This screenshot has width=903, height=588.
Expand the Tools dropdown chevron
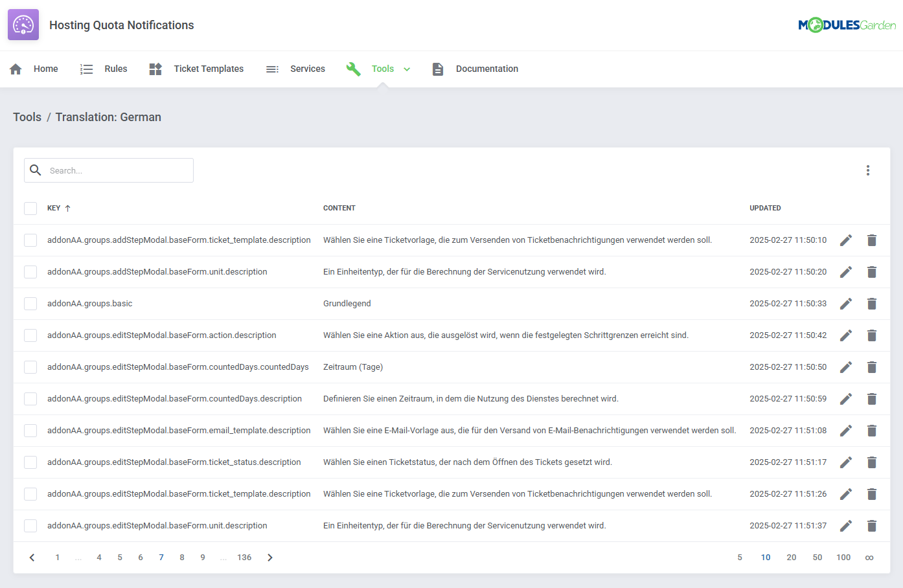[407, 69]
